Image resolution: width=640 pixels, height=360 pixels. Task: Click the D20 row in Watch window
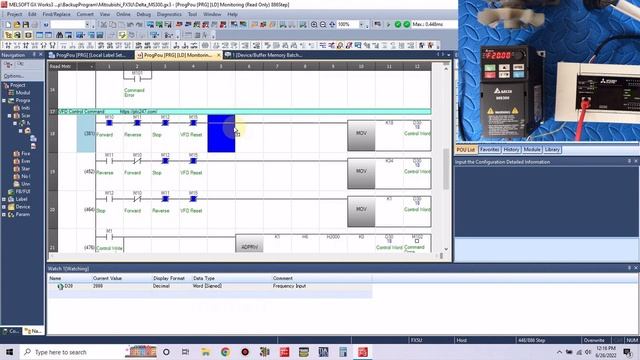(x=210, y=286)
